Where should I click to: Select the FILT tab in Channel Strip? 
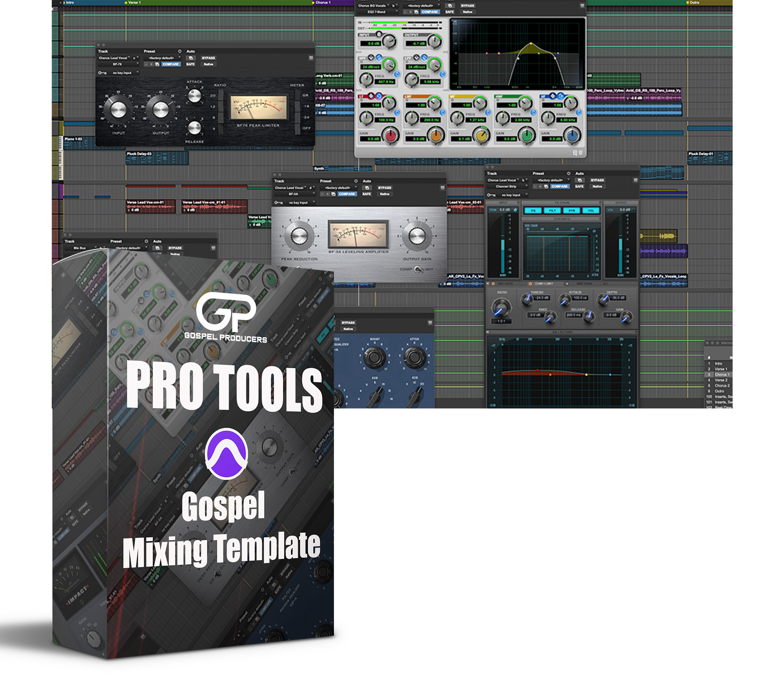tap(552, 211)
